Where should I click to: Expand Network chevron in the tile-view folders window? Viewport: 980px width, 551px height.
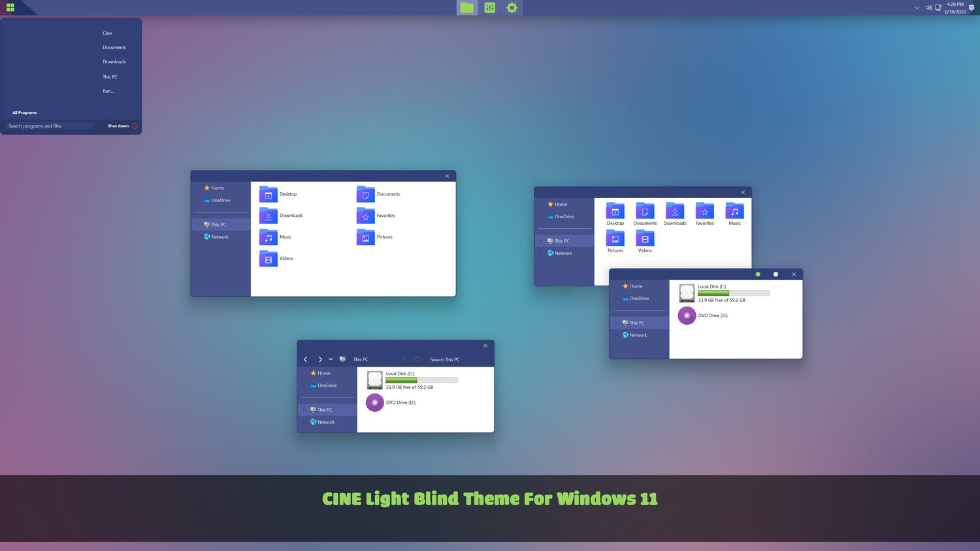(x=197, y=237)
